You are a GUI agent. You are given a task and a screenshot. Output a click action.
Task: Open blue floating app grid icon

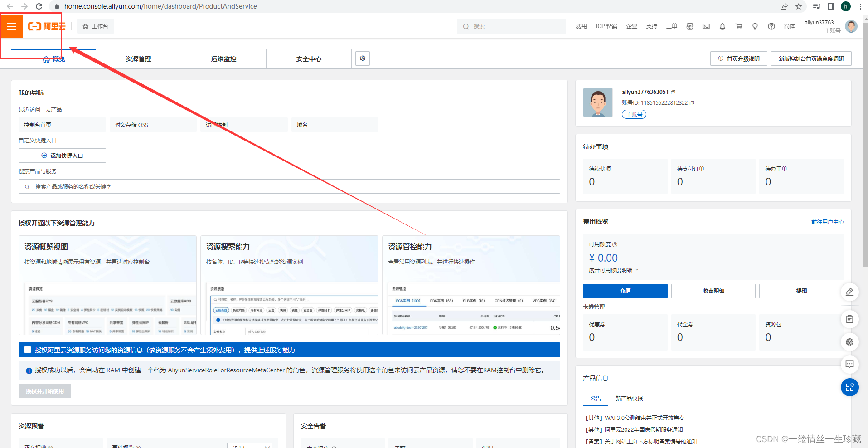850,387
